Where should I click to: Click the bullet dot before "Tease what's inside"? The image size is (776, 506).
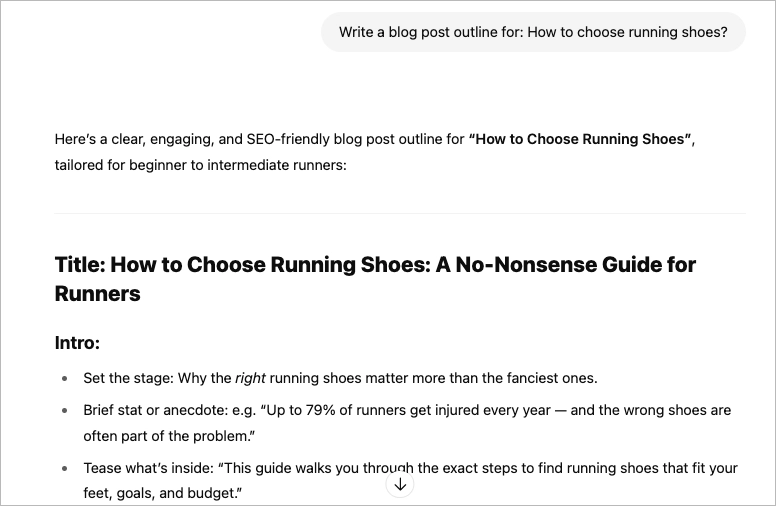pyautogui.click(x=65, y=468)
